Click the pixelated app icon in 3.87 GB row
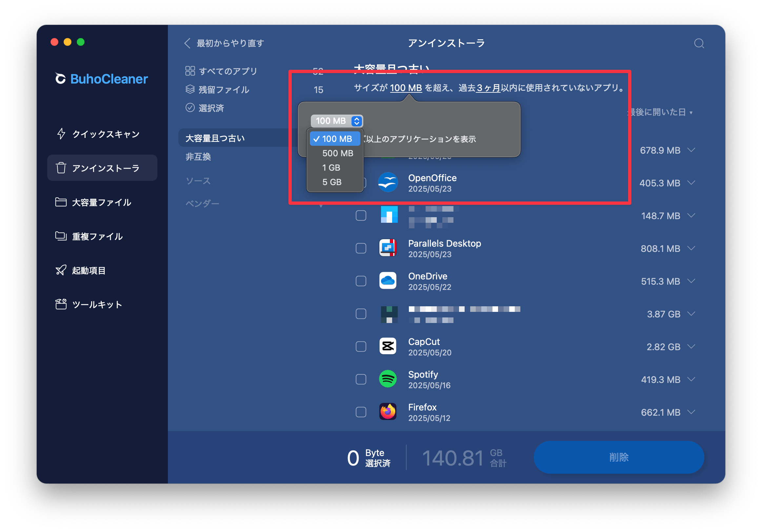 [x=389, y=314]
